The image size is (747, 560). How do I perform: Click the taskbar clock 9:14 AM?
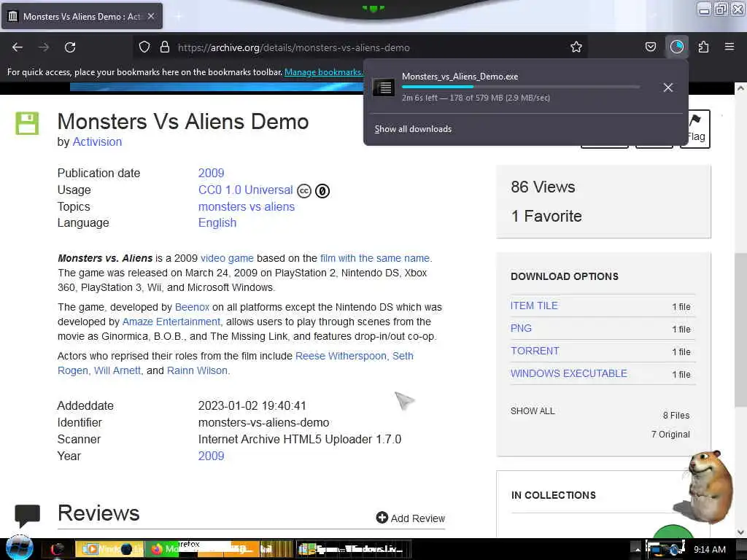tap(709, 550)
